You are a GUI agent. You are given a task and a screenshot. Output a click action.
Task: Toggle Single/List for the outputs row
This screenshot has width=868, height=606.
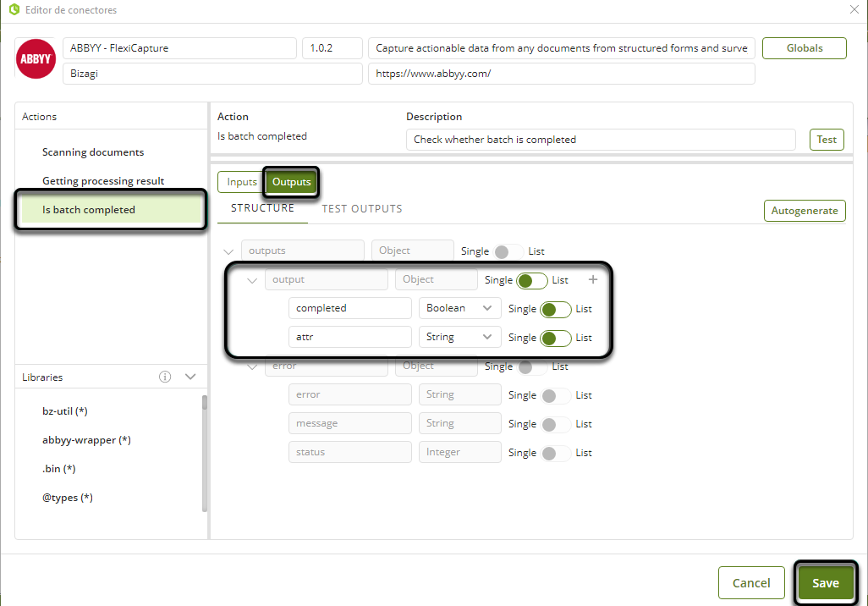click(x=508, y=251)
